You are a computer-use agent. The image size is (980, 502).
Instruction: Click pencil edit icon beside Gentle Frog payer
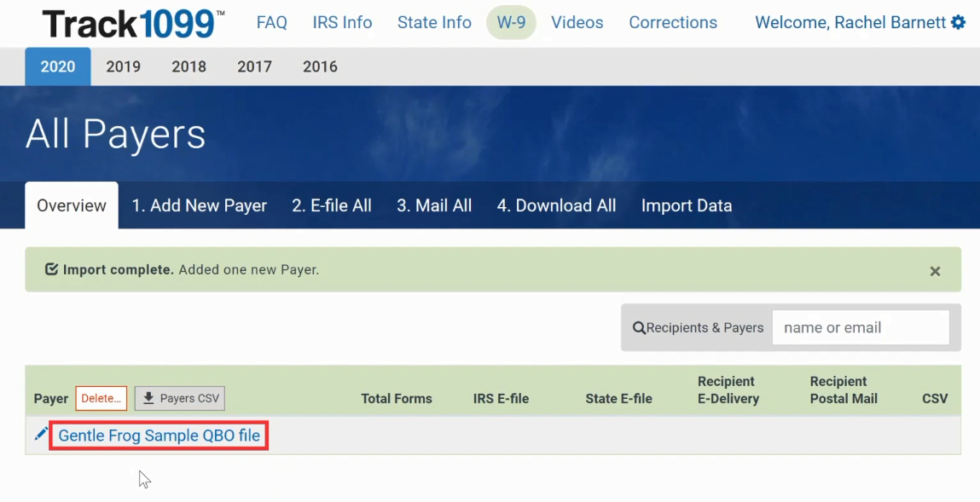coord(41,434)
